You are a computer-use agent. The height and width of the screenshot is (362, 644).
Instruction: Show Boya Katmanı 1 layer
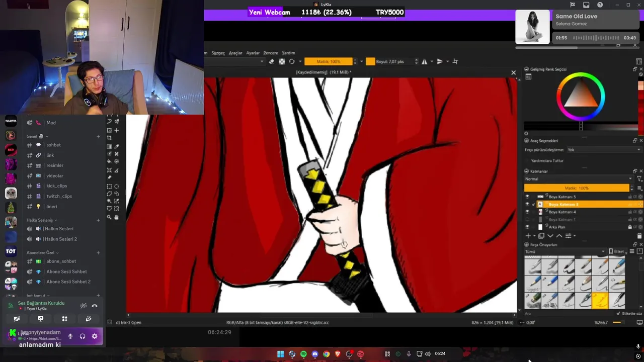click(x=527, y=219)
